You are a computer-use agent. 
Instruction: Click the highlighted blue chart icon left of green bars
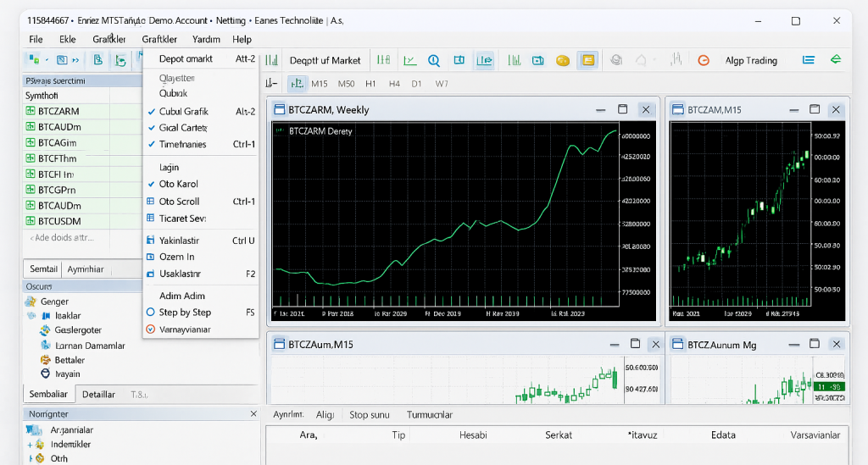(x=484, y=60)
